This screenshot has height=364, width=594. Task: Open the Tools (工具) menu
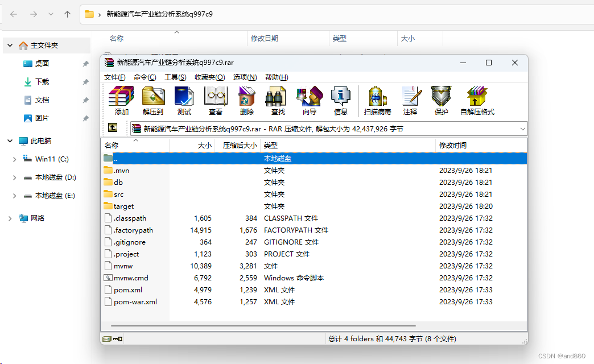pyautogui.click(x=175, y=77)
